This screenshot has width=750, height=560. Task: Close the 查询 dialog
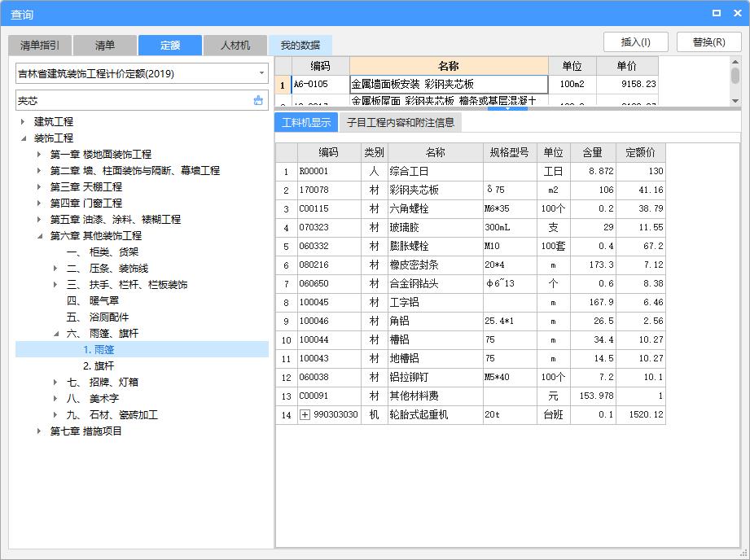click(x=735, y=13)
